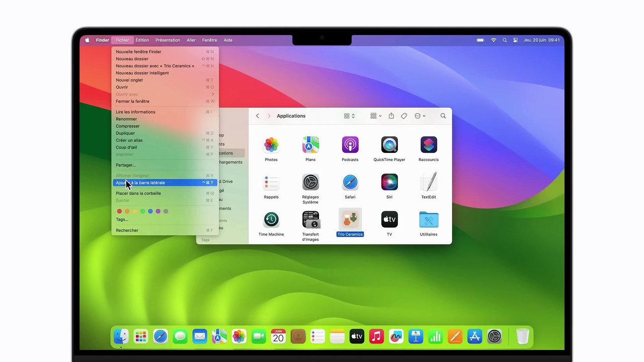Open the Time Machine app icon

271,219
